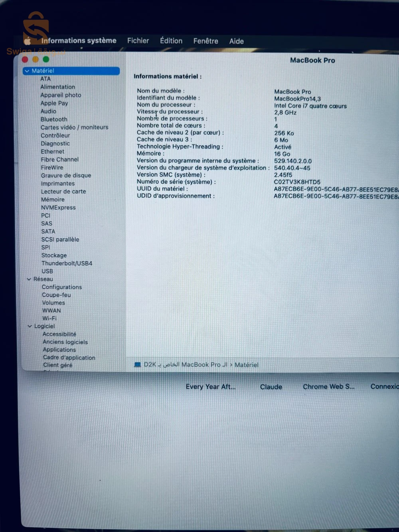Viewport: 399px width, 532px height.
Task: Select Cartes vidéo / moniteurs entry
Action: point(75,127)
